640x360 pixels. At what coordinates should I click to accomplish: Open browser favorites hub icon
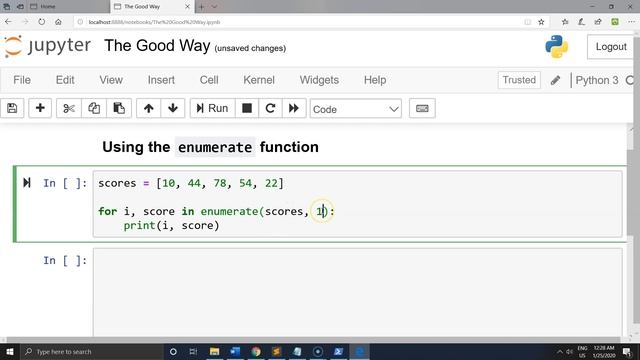pos(565,22)
